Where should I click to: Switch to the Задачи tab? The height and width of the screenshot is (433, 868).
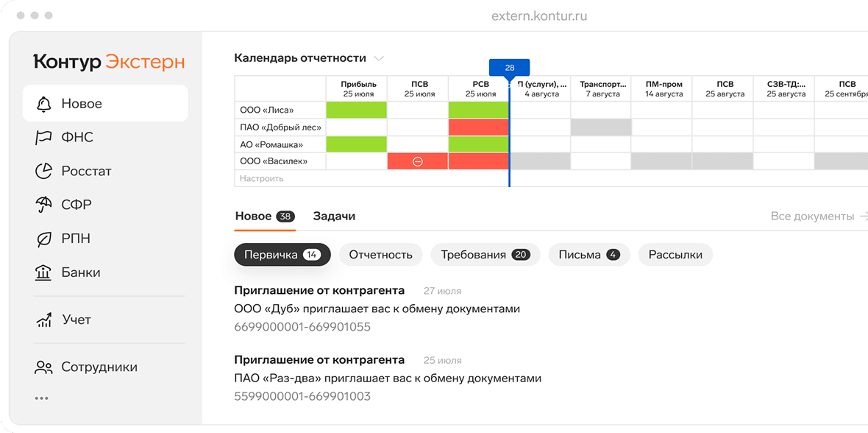pos(334,216)
